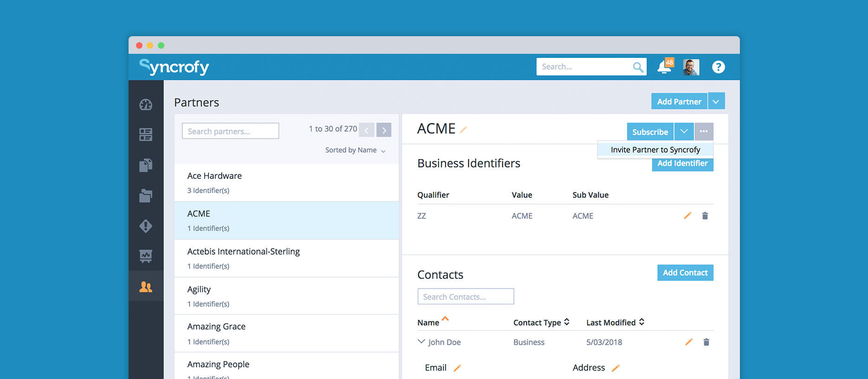Image resolution: width=868 pixels, height=379 pixels.
Task: Open the alert diamond icon in sidebar
Action: click(146, 226)
